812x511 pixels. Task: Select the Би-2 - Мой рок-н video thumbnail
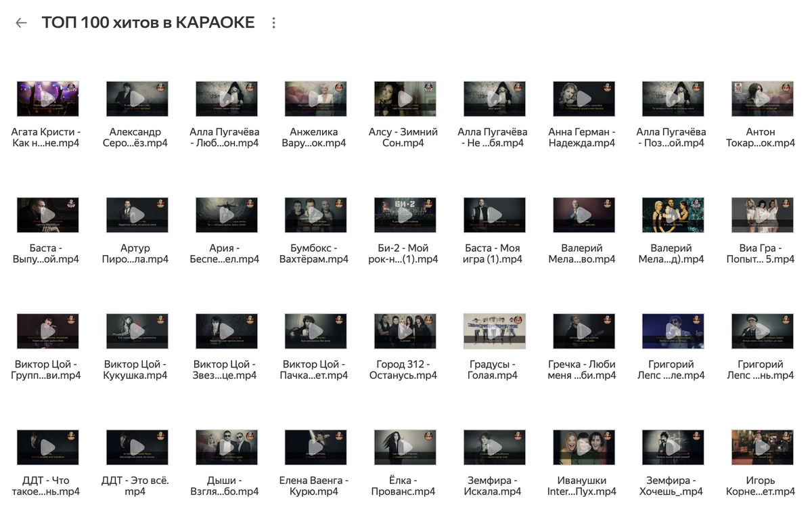[405, 215]
